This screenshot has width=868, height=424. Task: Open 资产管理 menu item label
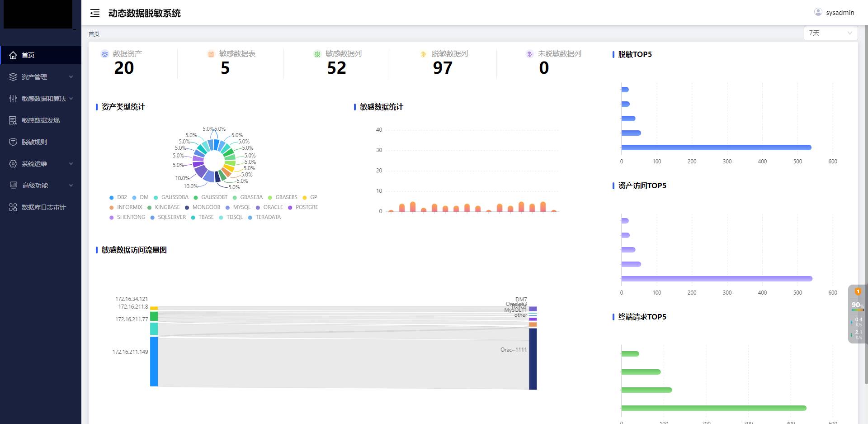(x=34, y=77)
